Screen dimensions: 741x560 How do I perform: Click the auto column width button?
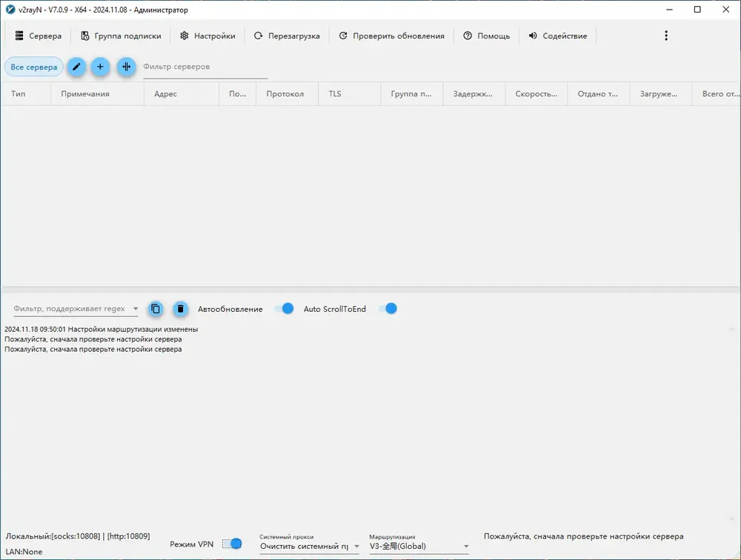(126, 67)
